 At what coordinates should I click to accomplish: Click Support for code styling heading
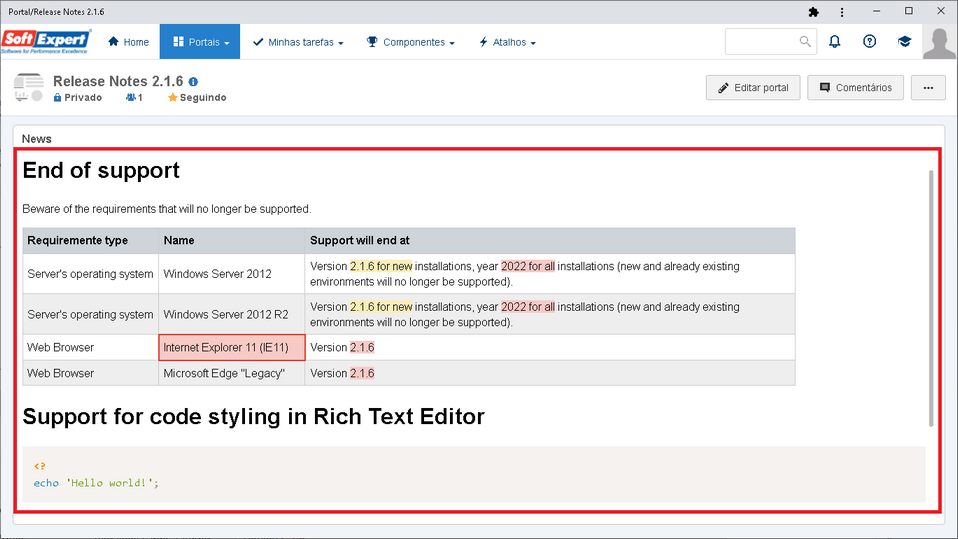254,416
